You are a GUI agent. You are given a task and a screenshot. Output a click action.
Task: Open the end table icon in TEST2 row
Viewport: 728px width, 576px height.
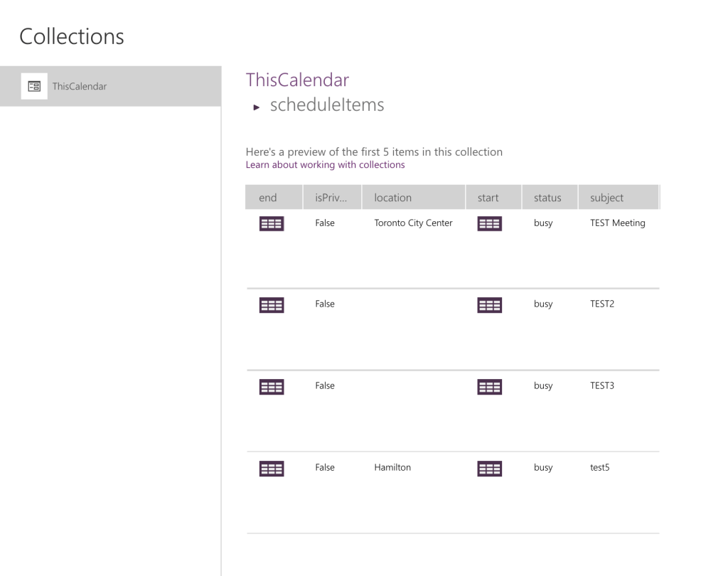[271, 305]
